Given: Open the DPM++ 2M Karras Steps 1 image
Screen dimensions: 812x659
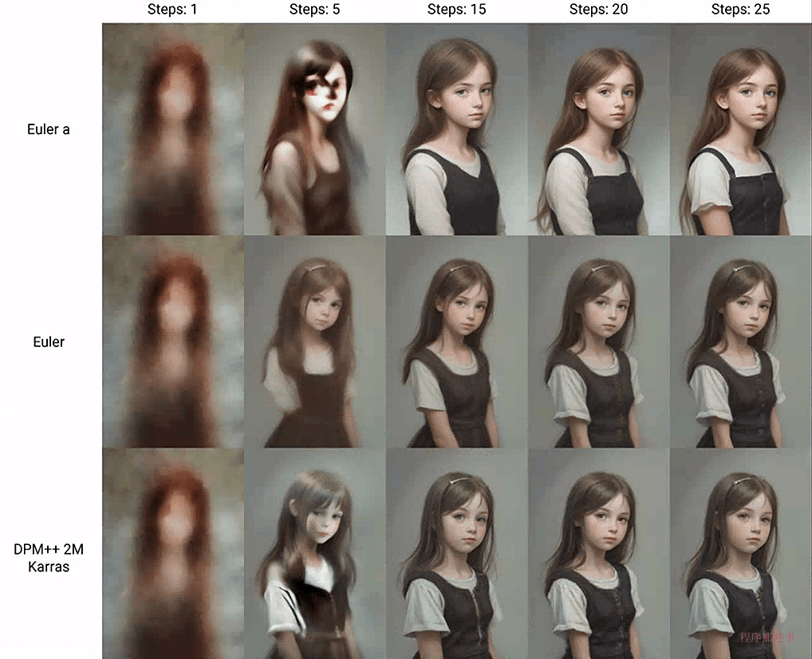Looking at the screenshot, I should (173, 553).
